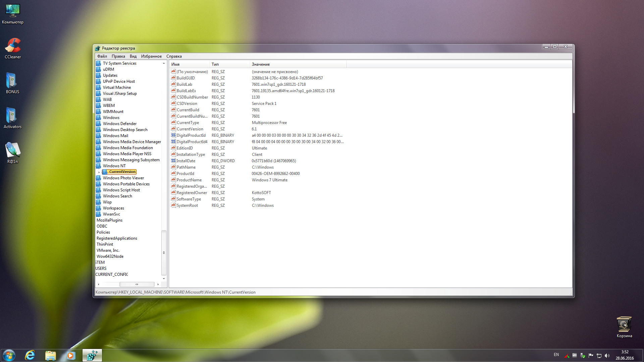The width and height of the screenshot is (644, 362).
Task: Select the Windows Defender key
Action: click(120, 124)
